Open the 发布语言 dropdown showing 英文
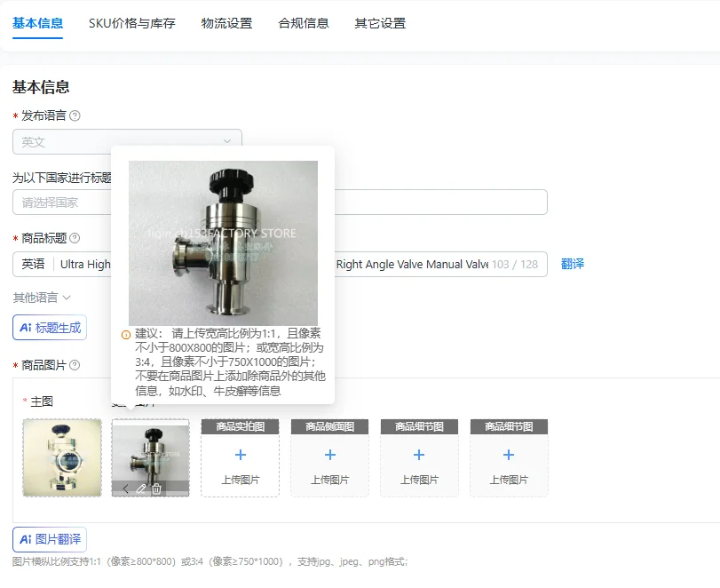Viewport: 720px width, 588px height. coord(127,142)
